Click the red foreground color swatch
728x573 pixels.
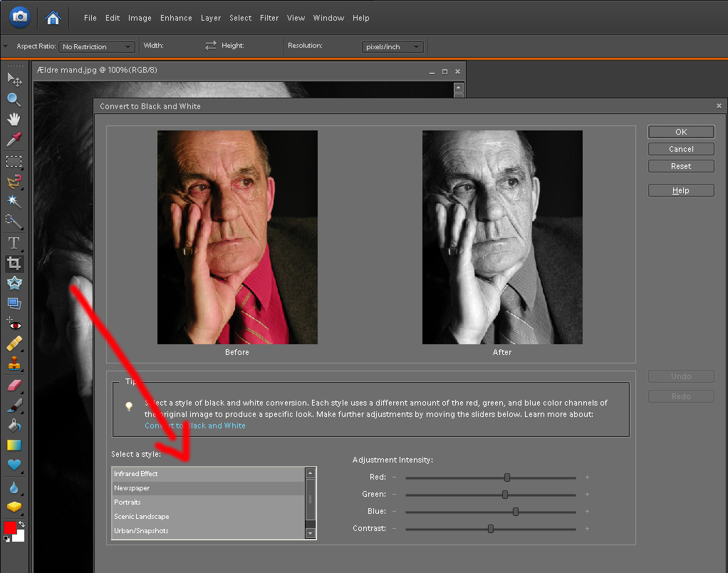coord(10,528)
